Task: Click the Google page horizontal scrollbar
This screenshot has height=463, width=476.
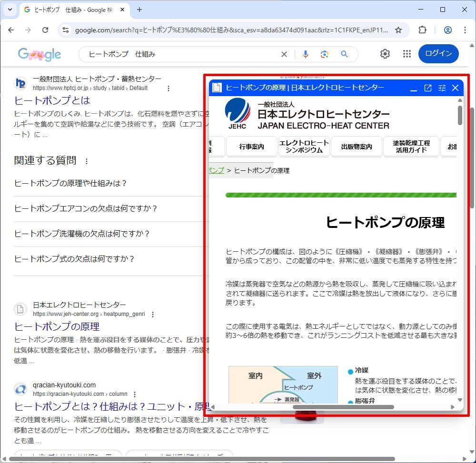Action: 202,459
